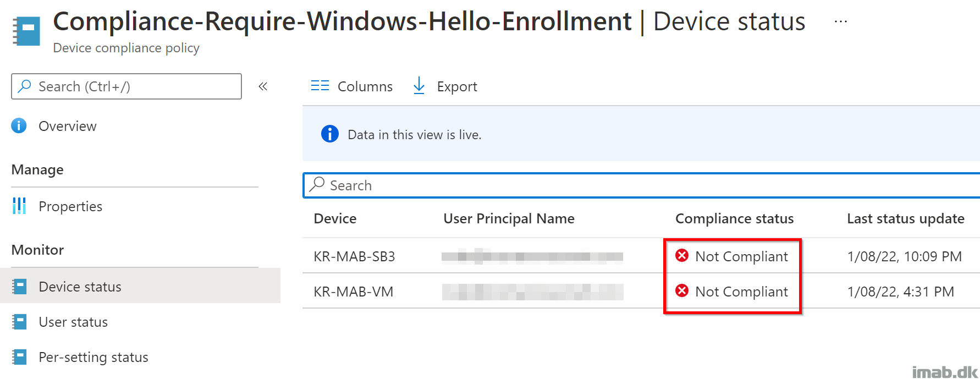Click the magnifier icon in table search
This screenshot has height=379, width=980.
[317, 184]
